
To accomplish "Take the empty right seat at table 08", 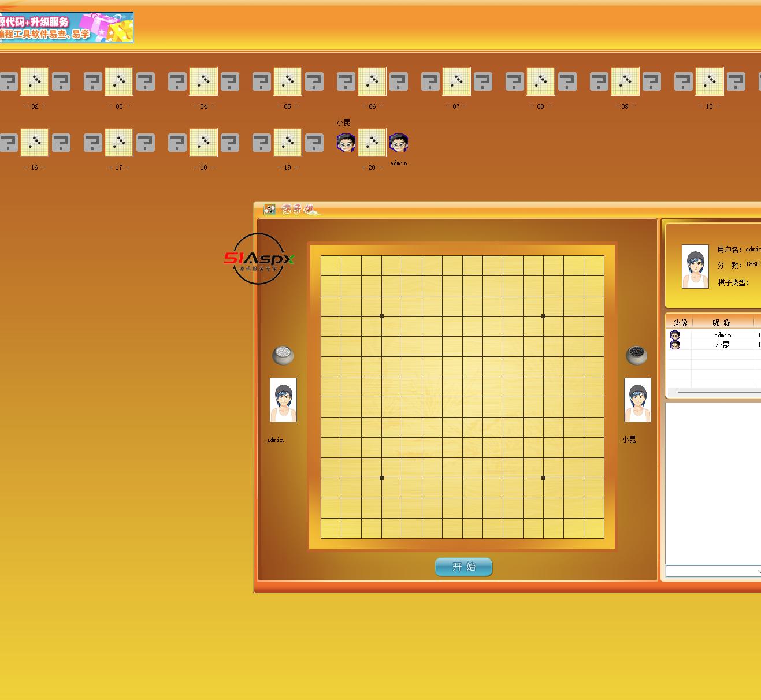I will click(x=567, y=81).
